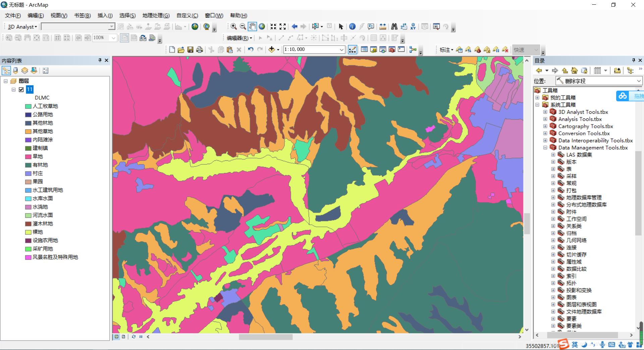Switch to List By Selection
Image resolution: width=644 pixels, height=350 pixels.
34,70
